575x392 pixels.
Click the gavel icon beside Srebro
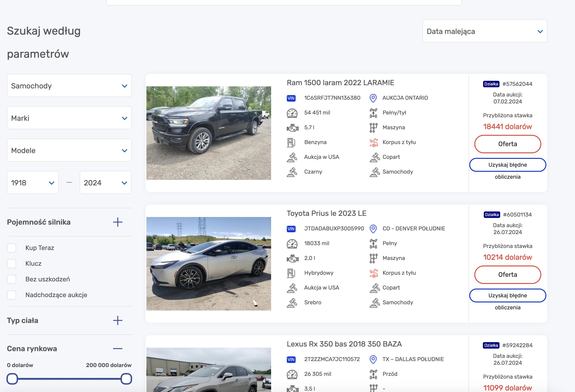pos(292,302)
